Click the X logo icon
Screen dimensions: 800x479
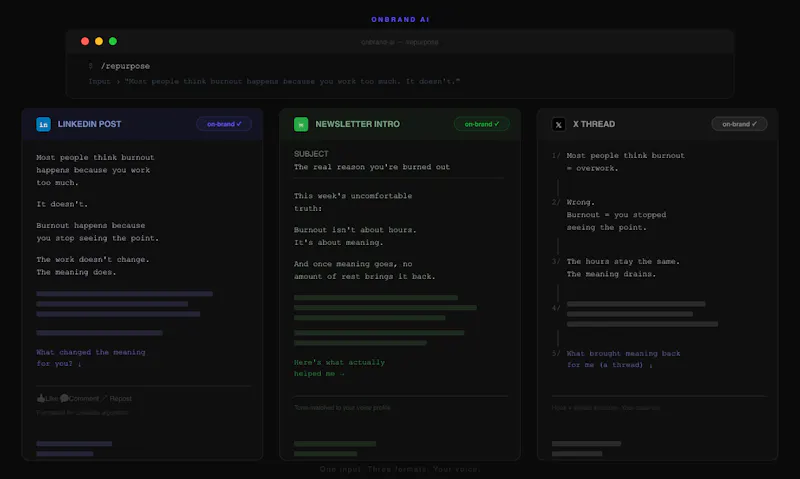click(559, 124)
